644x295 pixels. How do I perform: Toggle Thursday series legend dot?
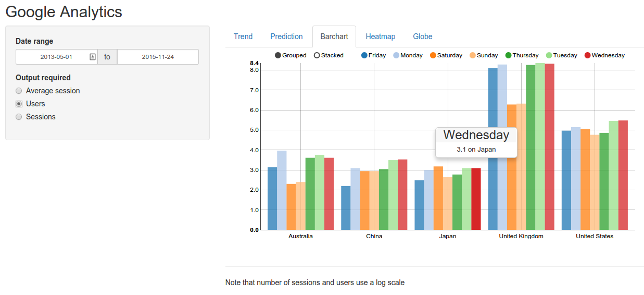coord(509,55)
